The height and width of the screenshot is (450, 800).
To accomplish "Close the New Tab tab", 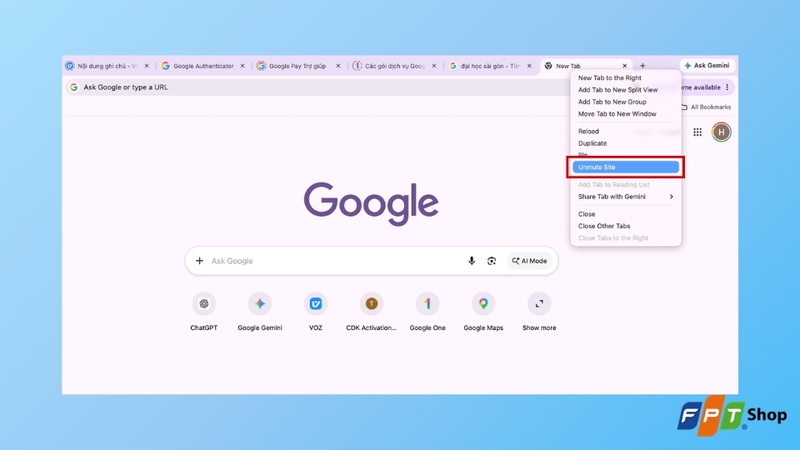I will 624,66.
